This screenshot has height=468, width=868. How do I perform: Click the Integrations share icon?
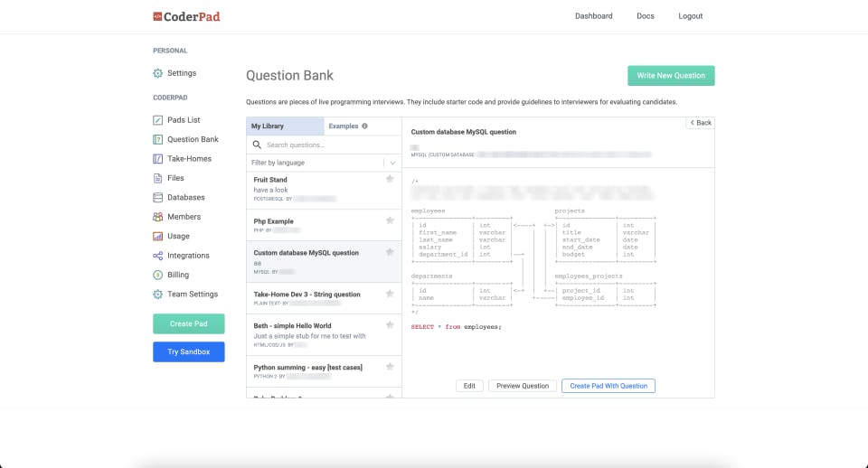157,256
